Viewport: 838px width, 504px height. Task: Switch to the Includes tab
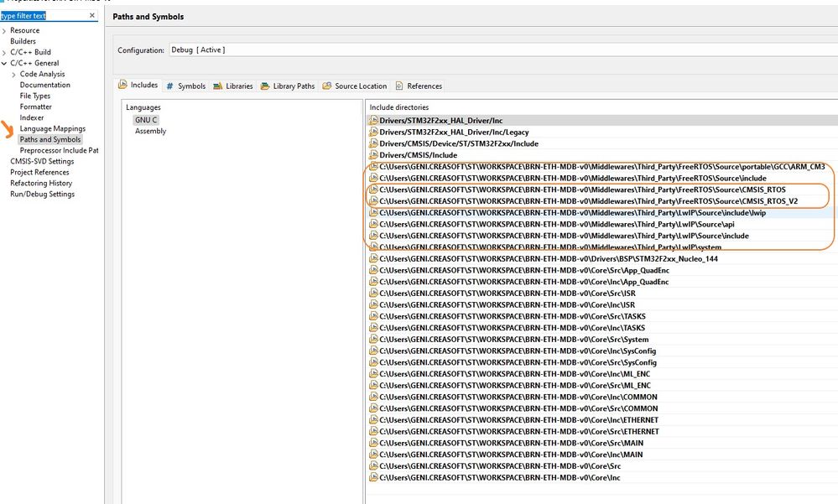pos(138,85)
